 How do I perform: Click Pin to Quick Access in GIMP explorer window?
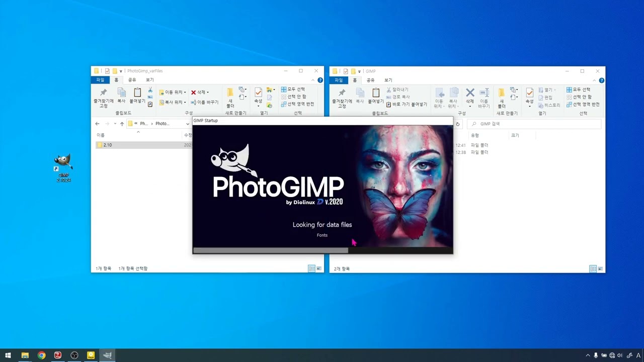coord(342,98)
